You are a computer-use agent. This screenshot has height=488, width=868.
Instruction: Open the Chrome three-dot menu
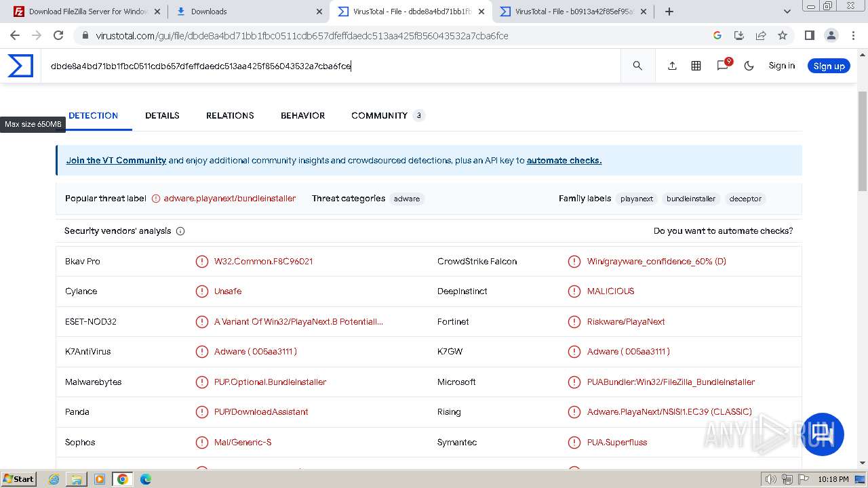point(852,35)
